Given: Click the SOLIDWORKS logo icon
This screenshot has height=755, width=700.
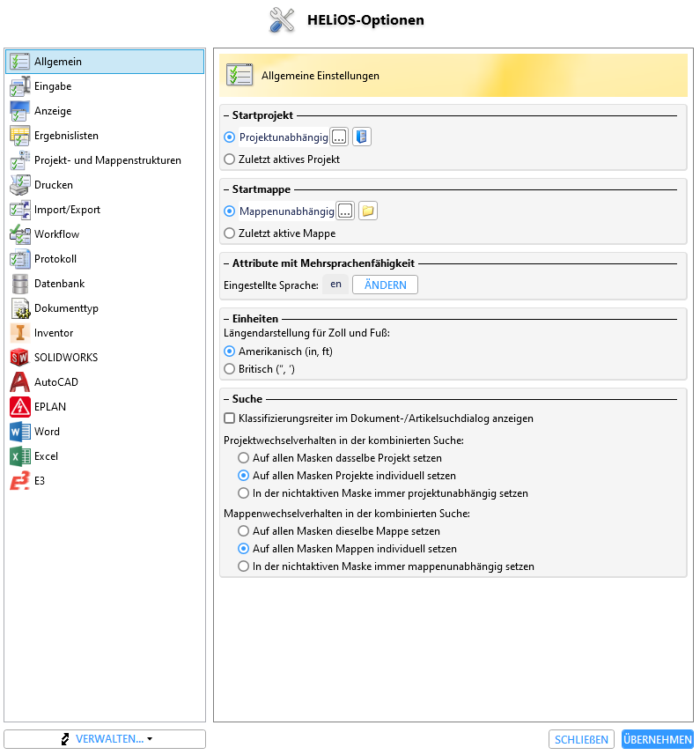Looking at the screenshot, I should point(19,358).
